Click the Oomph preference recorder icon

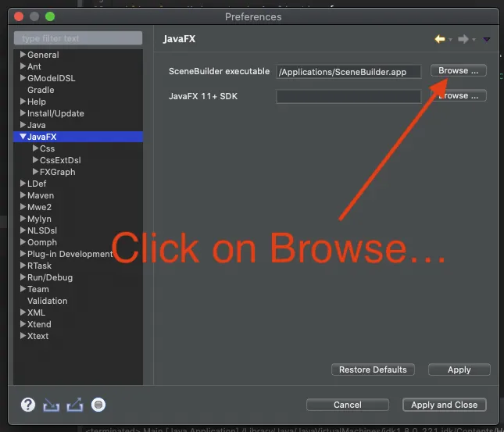[x=98, y=405]
